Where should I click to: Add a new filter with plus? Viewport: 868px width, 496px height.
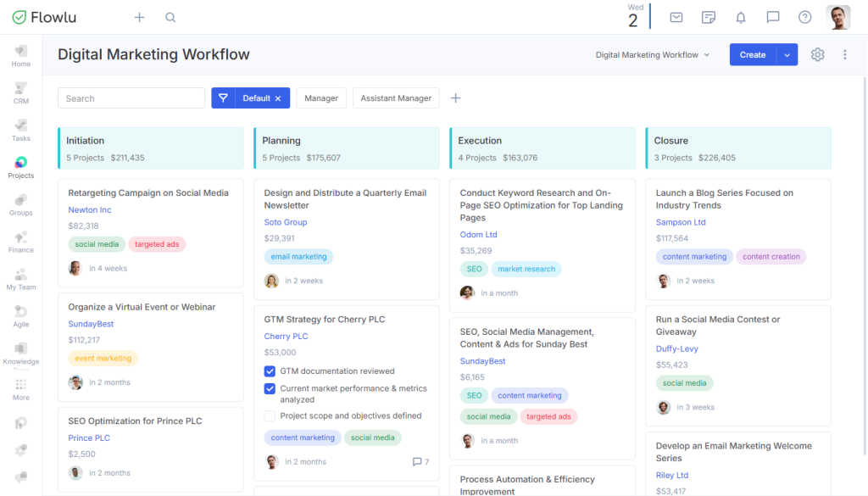click(455, 98)
